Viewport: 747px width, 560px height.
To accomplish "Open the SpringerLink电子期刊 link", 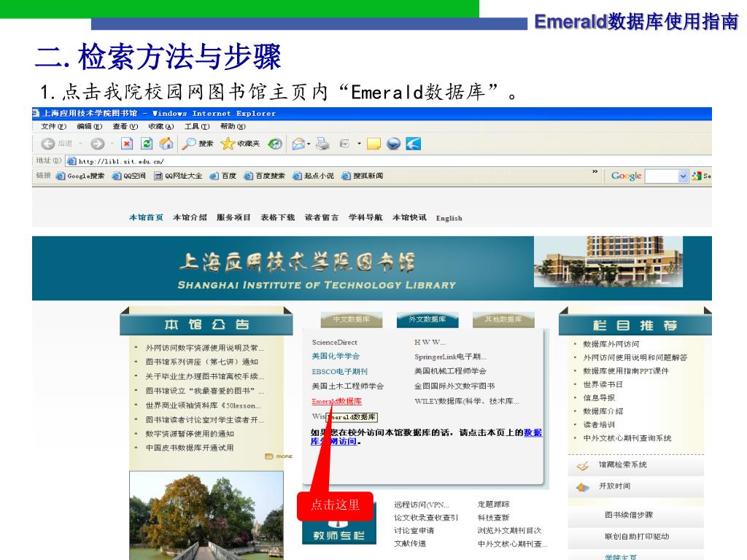I will click(x=450, y=357).
